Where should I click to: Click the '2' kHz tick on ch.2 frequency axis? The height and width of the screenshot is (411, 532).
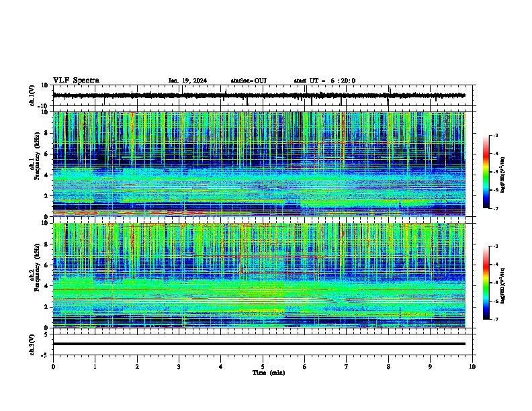point(48,307)
